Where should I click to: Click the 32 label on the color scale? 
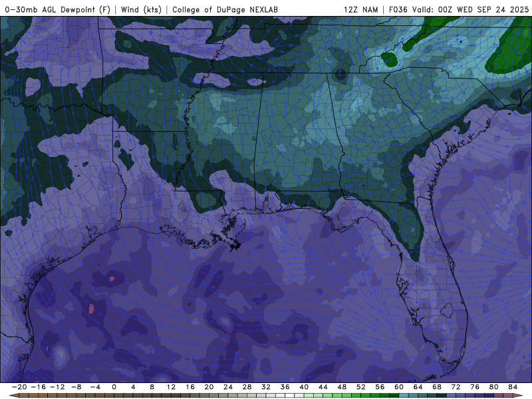pyautogui.click(x=266, y=387)
